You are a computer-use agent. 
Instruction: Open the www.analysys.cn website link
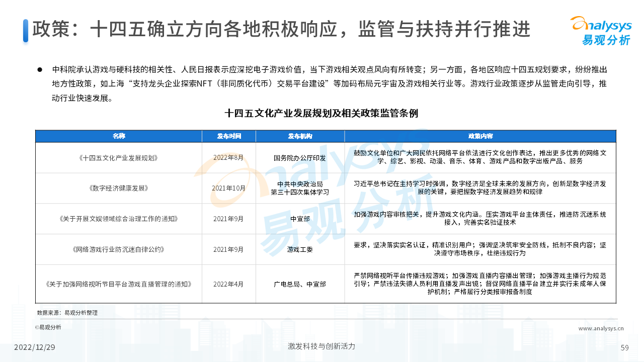click(601, 329)
